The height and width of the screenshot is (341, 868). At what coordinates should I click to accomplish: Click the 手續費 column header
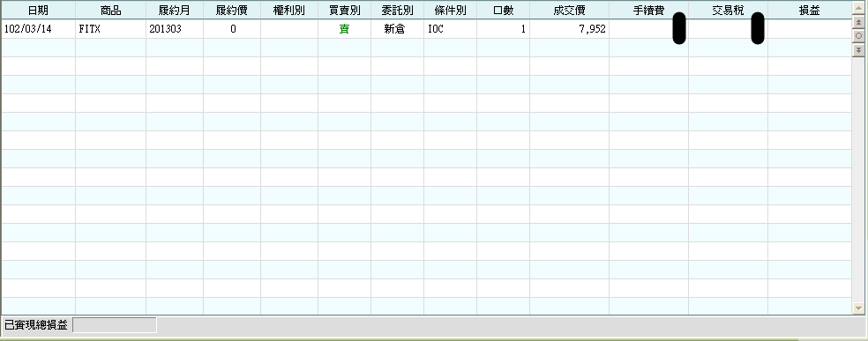point(648,11)
